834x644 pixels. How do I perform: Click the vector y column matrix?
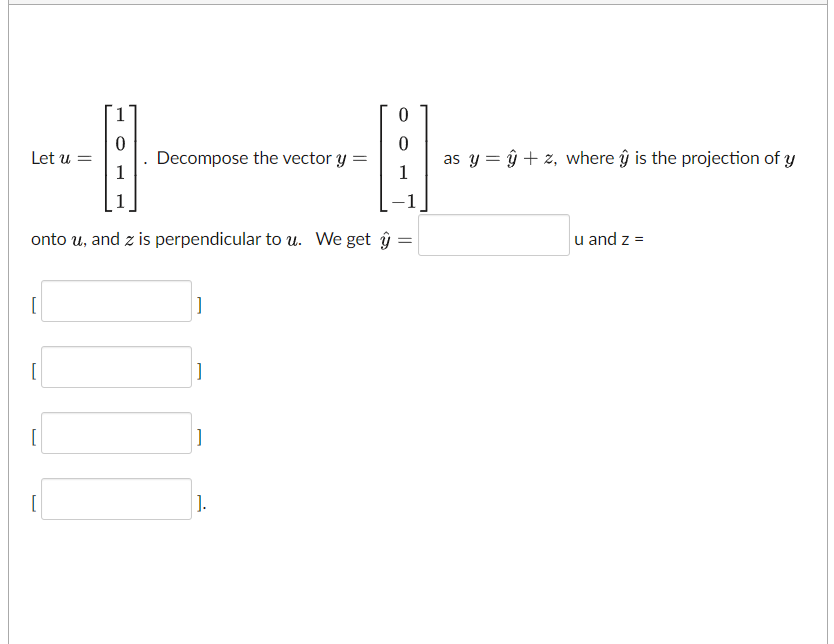click(403, 157)
